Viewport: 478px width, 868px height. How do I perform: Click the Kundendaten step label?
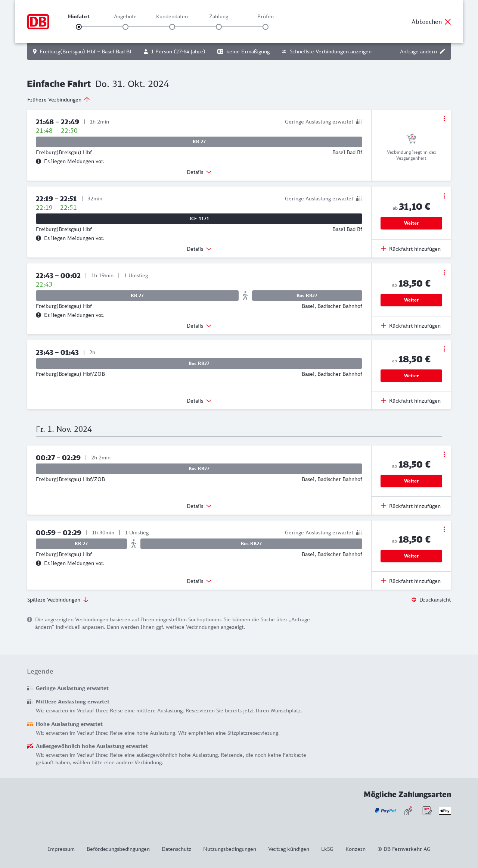(172, 16)
